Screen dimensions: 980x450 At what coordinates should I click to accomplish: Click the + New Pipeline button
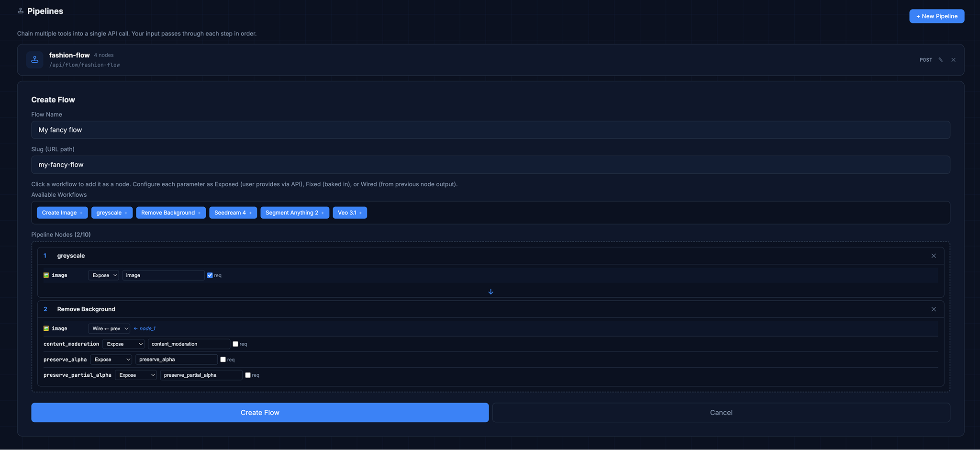936,16
